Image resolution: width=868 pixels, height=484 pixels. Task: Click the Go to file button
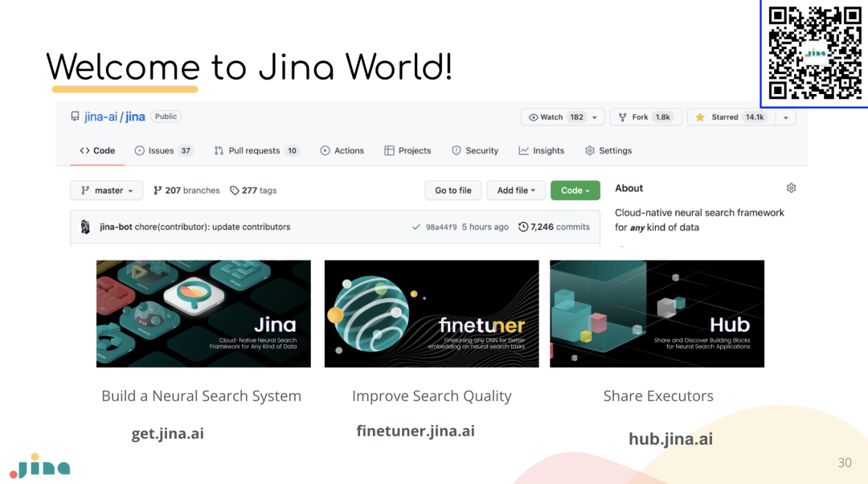453,191
